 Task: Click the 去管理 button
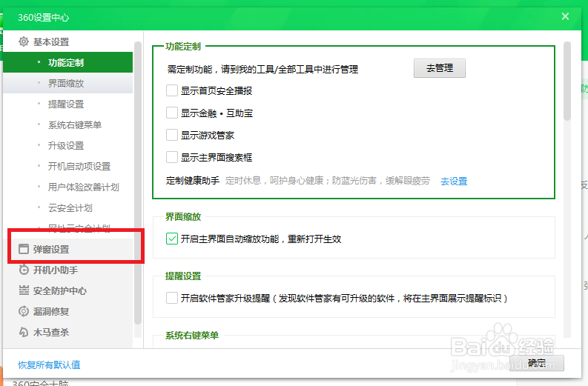[x=440, y=68]
